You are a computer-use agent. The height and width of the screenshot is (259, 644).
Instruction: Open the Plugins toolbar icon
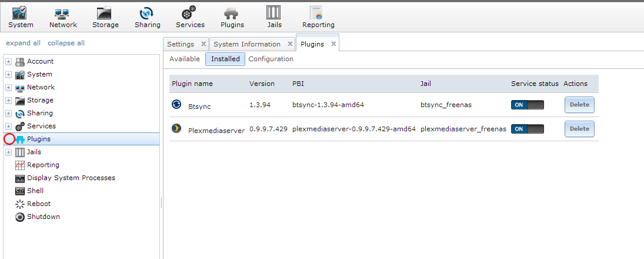coord(232,14)
